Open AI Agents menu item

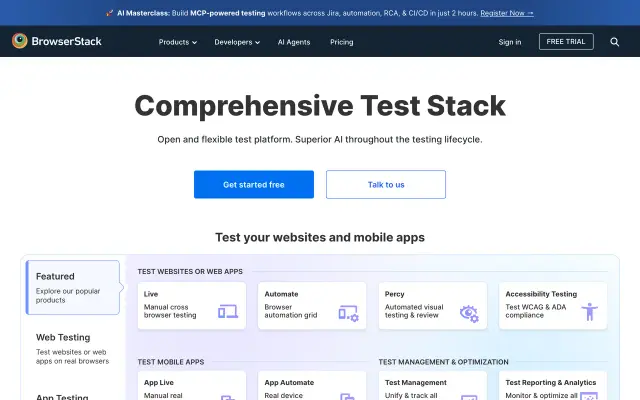(294, 42)
